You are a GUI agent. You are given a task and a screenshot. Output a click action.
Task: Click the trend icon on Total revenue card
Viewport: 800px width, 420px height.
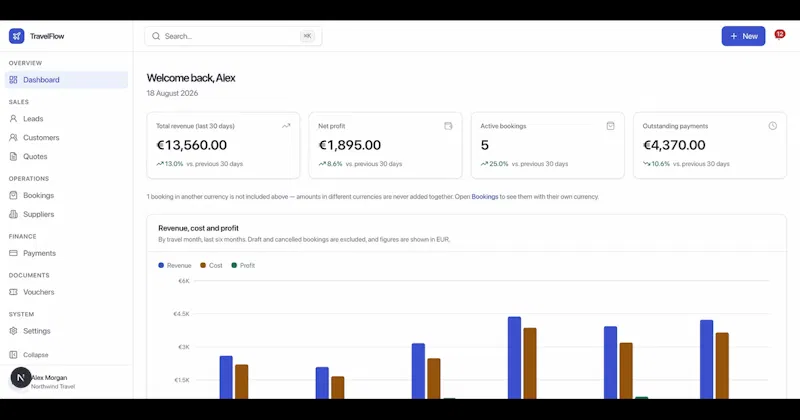286,126
